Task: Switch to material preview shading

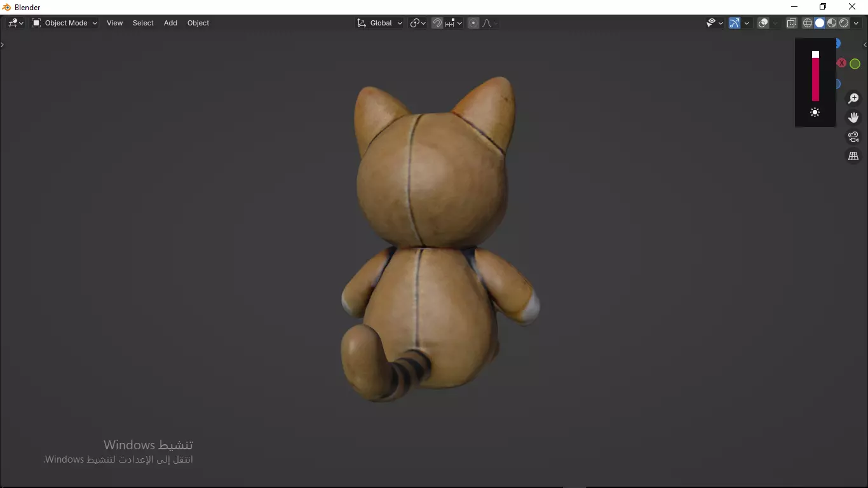Action: coord(832,23)
